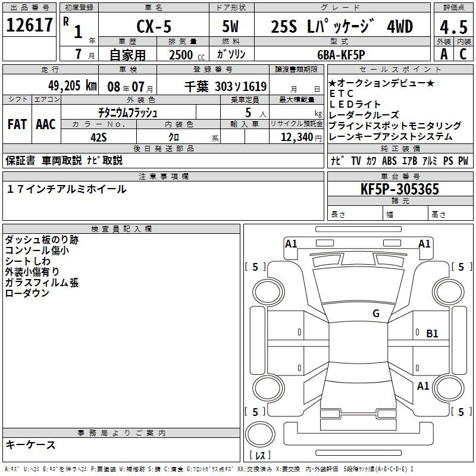The width and height of the screenshot is (476, 476).
Task: Select registration number 千葉 303ソ1619
Action: pyautogui.click(x=226, y=87)
